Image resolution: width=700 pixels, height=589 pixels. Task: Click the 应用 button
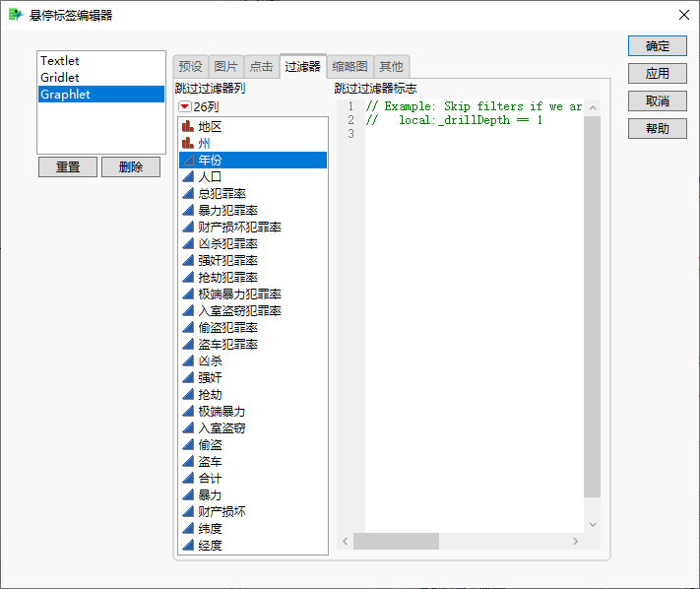coord(657,73)
